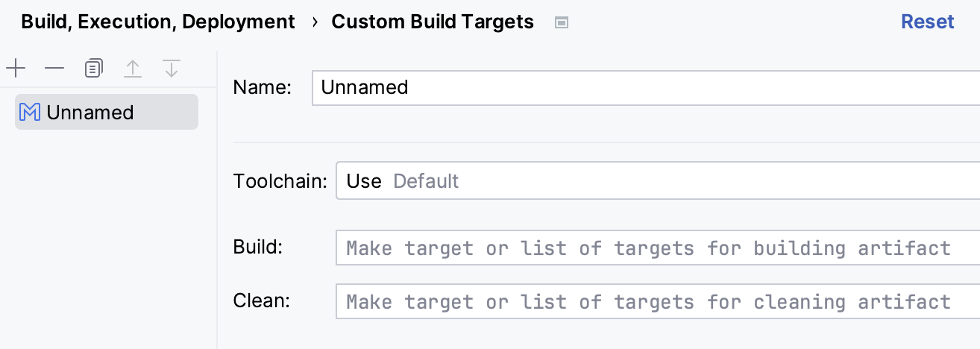Click the Custom Build Targets breadcrumb

pyautogui.click(x=433, y=22)
